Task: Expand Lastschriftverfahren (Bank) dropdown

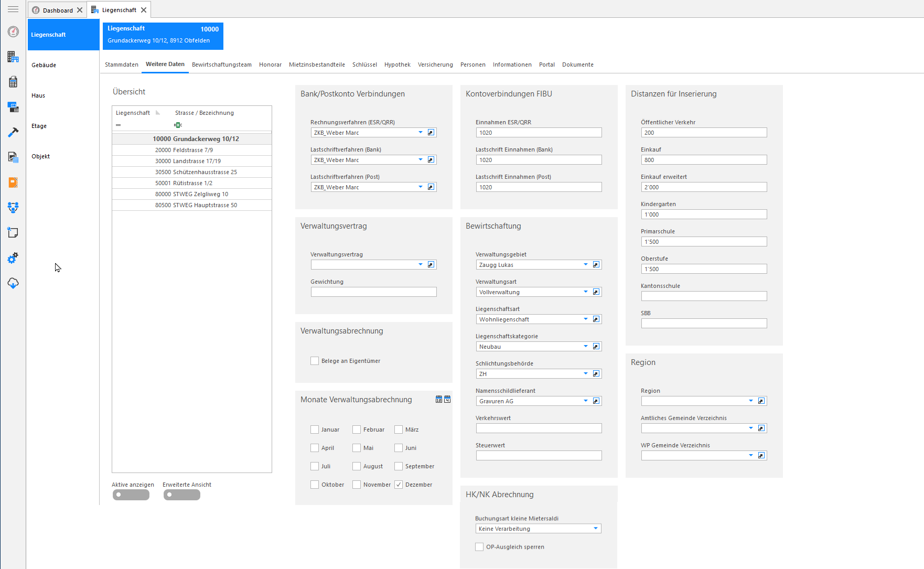Action: (x=421, y=160)
